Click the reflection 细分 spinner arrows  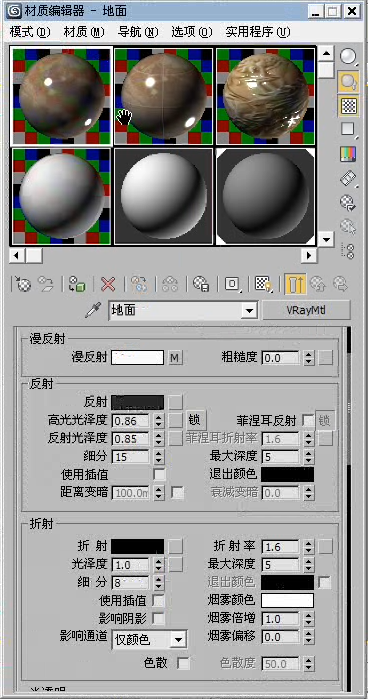[x=159, y=456]
